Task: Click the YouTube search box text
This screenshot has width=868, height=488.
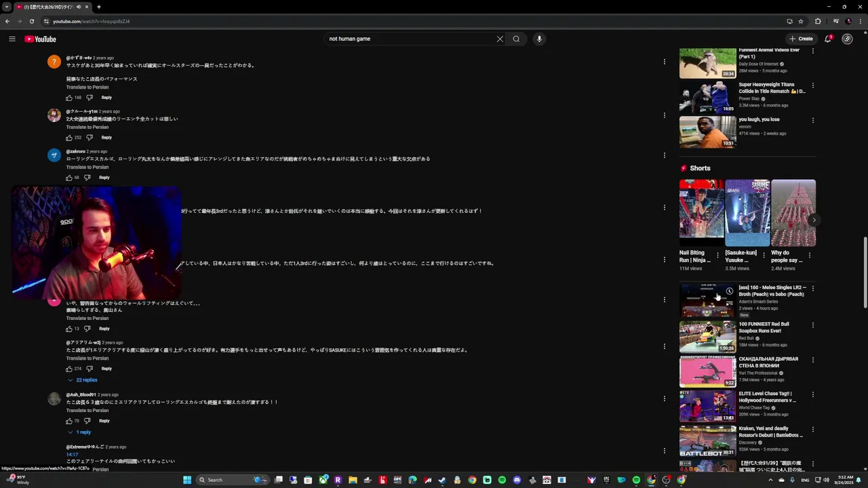Action: pyautogui.click(x=350, y=39)
